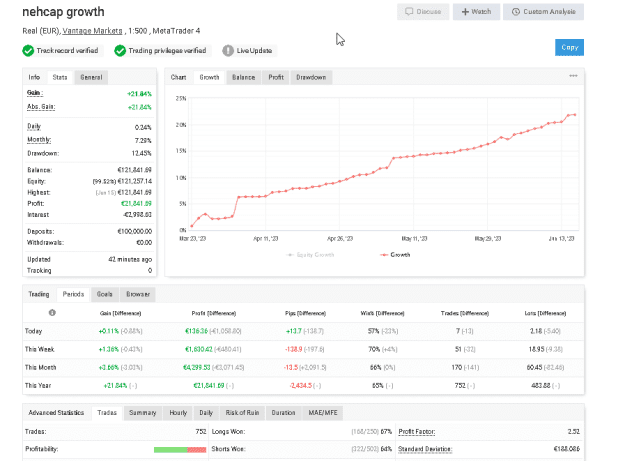Open the Hourly statistics tab

[178, 412]
